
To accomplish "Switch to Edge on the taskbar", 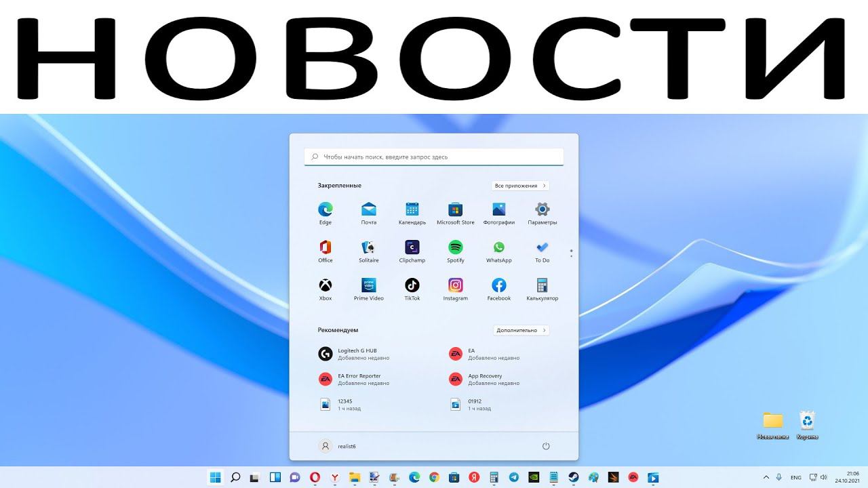I will click(x=414, y=477).
